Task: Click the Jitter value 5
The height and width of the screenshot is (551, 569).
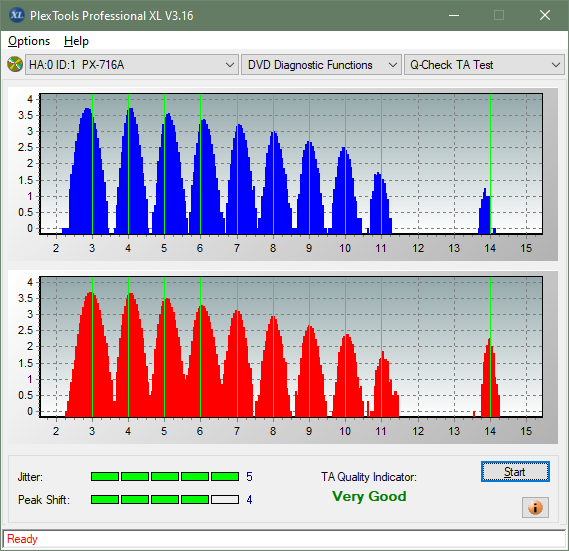Action: 249,477
